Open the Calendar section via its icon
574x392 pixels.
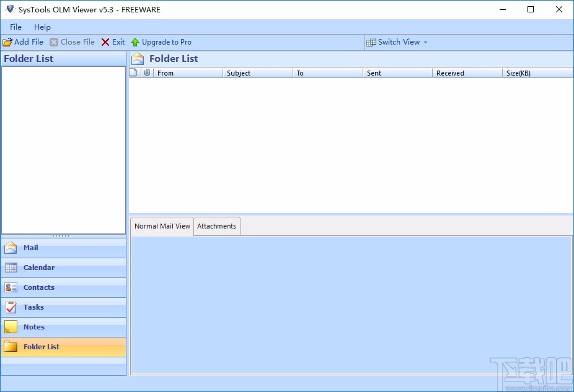pyautogui.click(x=11, y=267)
